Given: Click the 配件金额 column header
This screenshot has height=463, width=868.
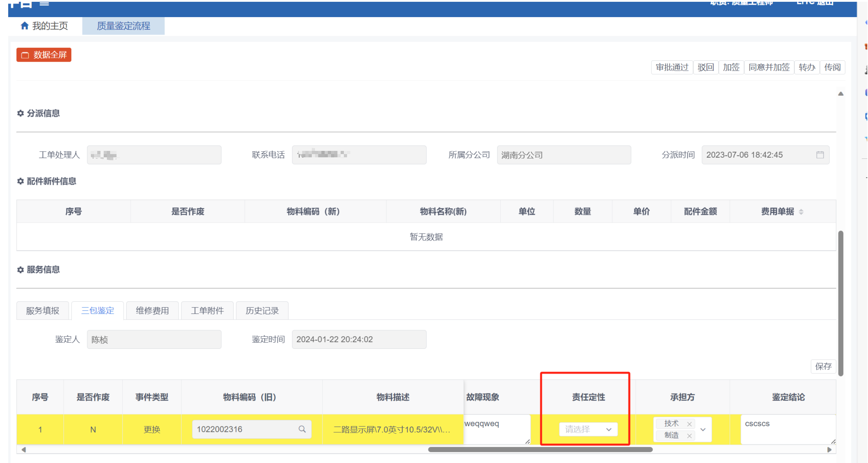Looking at the screenshot, I should coord(701,212).
